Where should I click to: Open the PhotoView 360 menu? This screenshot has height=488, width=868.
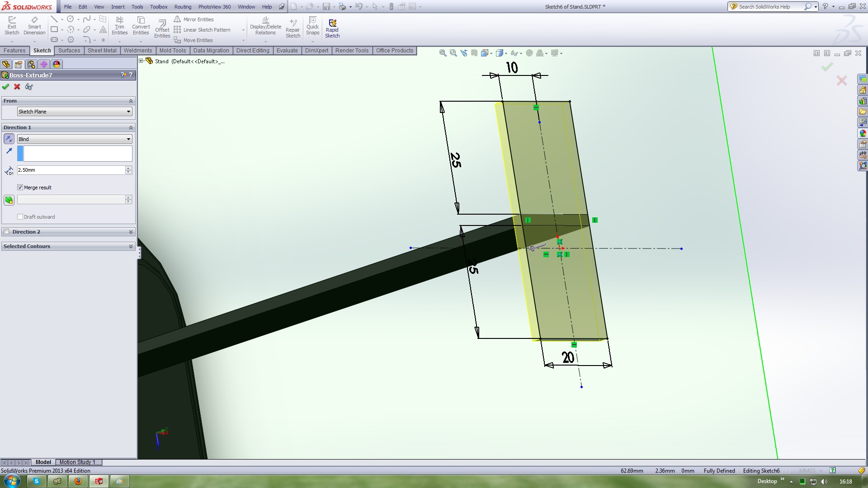point(214,7)
